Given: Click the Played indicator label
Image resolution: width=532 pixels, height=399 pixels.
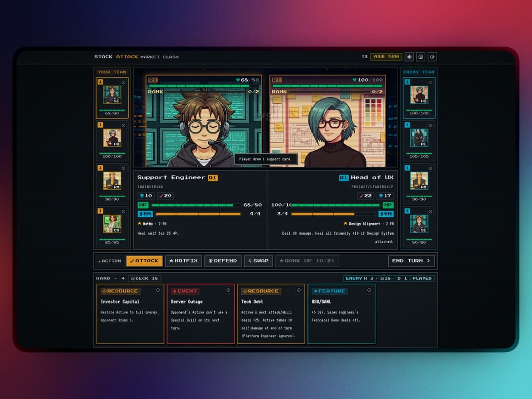Looking at the screenshot, I should click(x=422, y=278).
